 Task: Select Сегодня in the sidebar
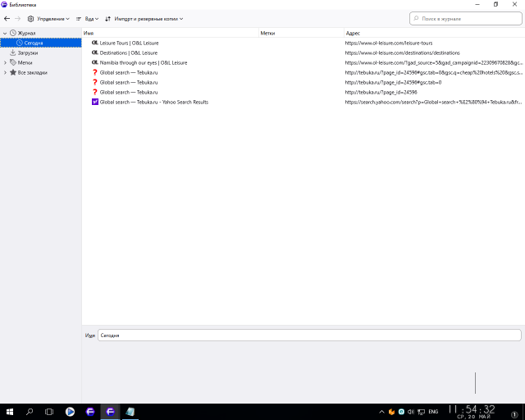(x=41, y=43)
